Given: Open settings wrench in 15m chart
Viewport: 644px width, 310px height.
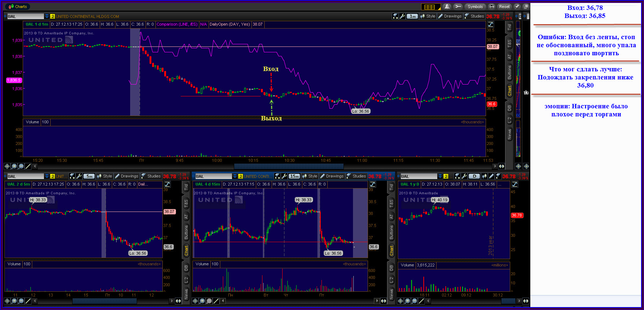Looking at the screenshot, I should (x=284, y=176).
